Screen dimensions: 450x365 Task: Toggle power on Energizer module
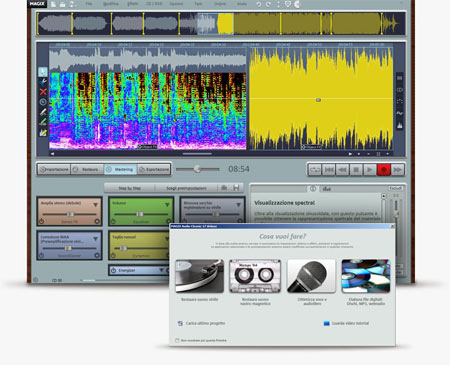point(113,270)
